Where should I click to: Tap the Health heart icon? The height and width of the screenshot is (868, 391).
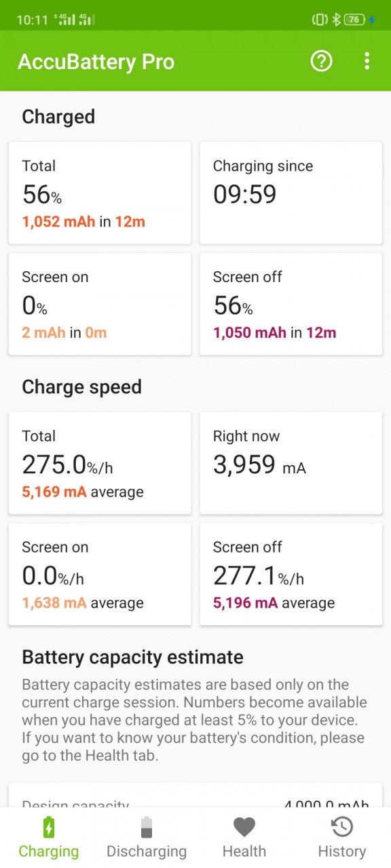click(244, 827)
